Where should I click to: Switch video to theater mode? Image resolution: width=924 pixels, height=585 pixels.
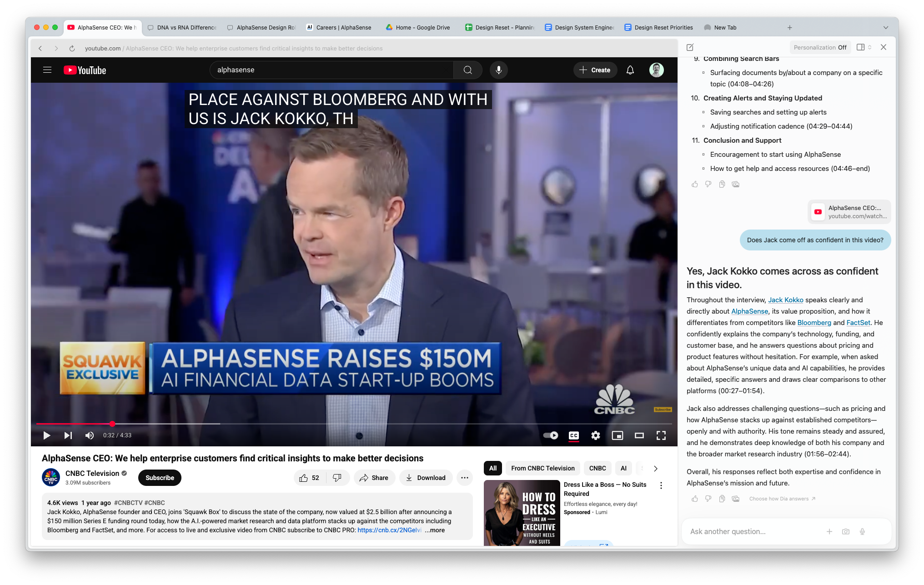point(639,435)
